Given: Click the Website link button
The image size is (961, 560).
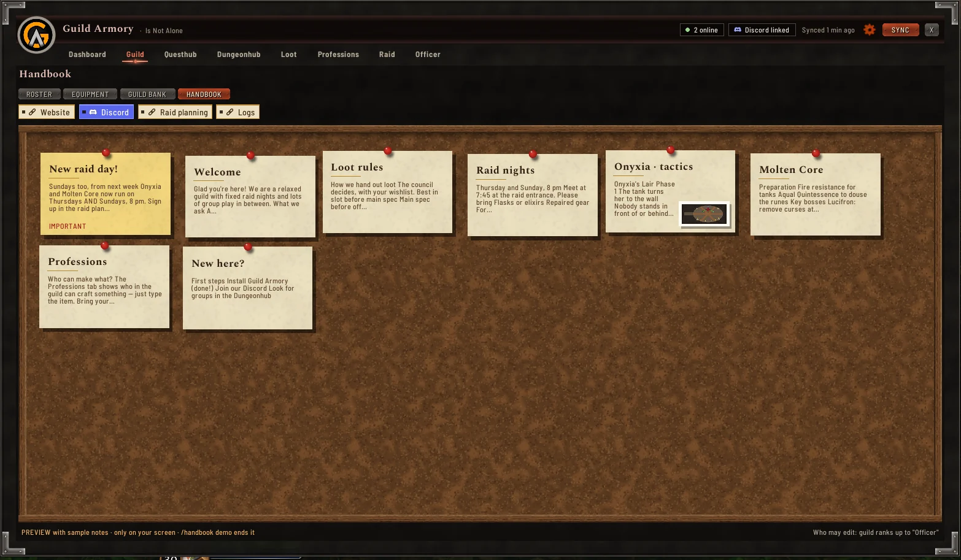Looking at the screenshot, I should click(x=47, y=112).
